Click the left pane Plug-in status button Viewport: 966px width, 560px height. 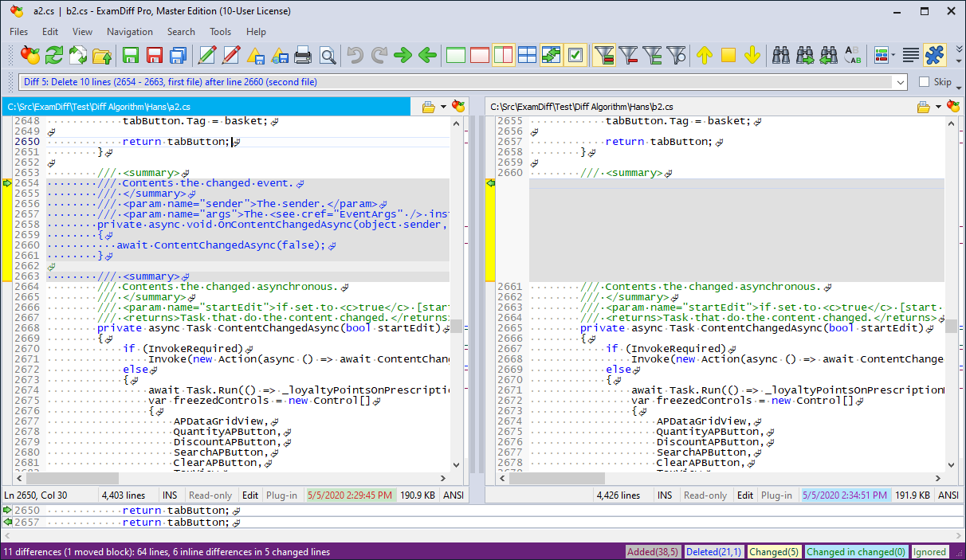click(281, 495)
